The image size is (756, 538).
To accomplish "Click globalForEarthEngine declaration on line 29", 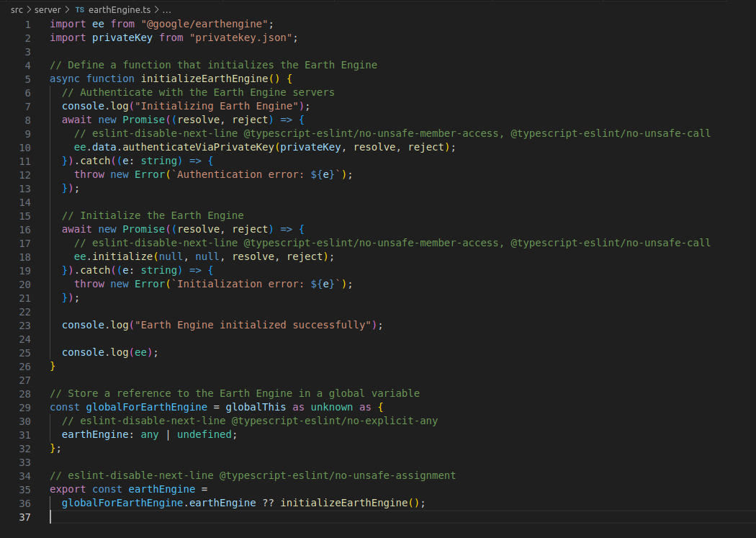I will tap(147, 408).
